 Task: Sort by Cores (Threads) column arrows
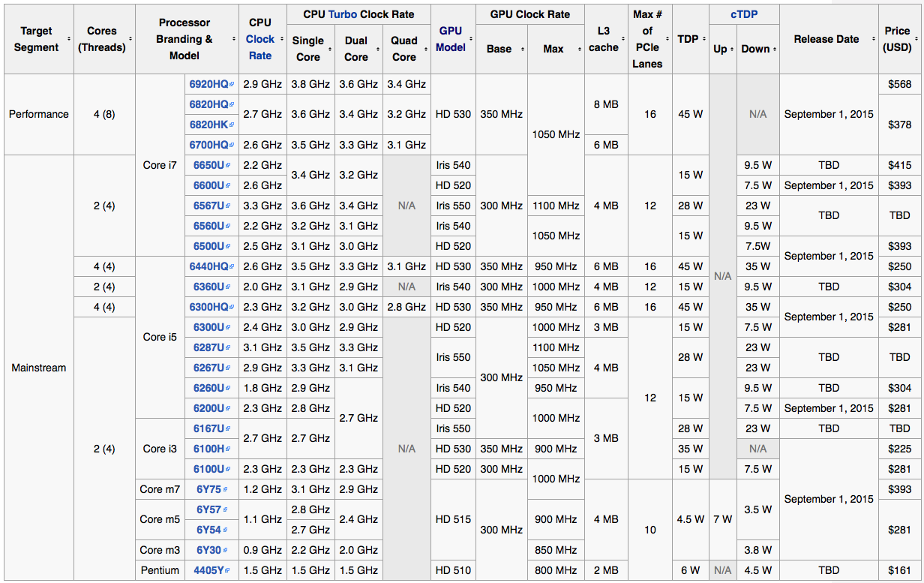pos(130,39)
